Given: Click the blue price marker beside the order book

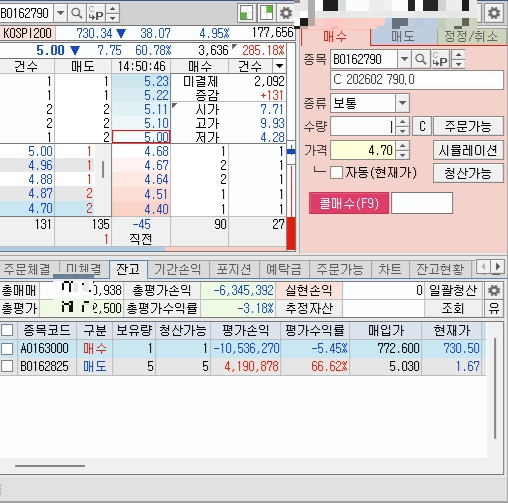Looking at the screenshot, I should (x=291, y=151).
